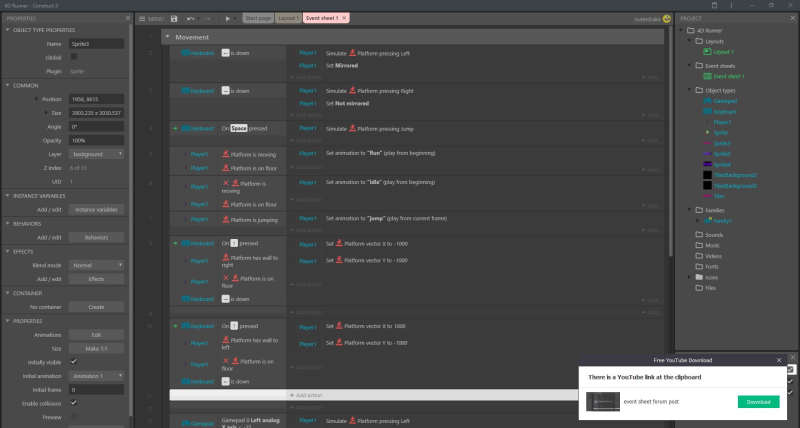This screenshot has width=800, height=428.
Task: Click the Gamepad object type icon
Action: click(x=707, y=101)
